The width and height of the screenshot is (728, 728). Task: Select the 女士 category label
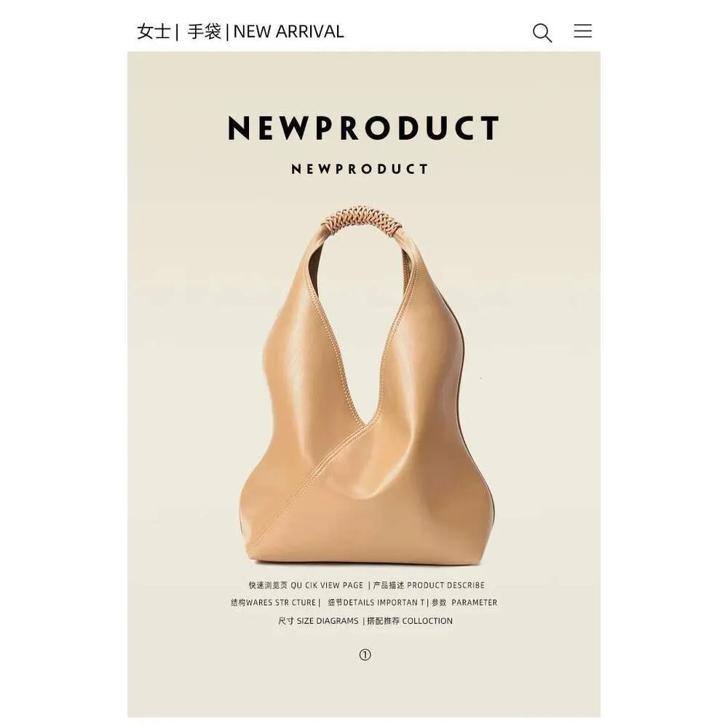click(154, 31)
